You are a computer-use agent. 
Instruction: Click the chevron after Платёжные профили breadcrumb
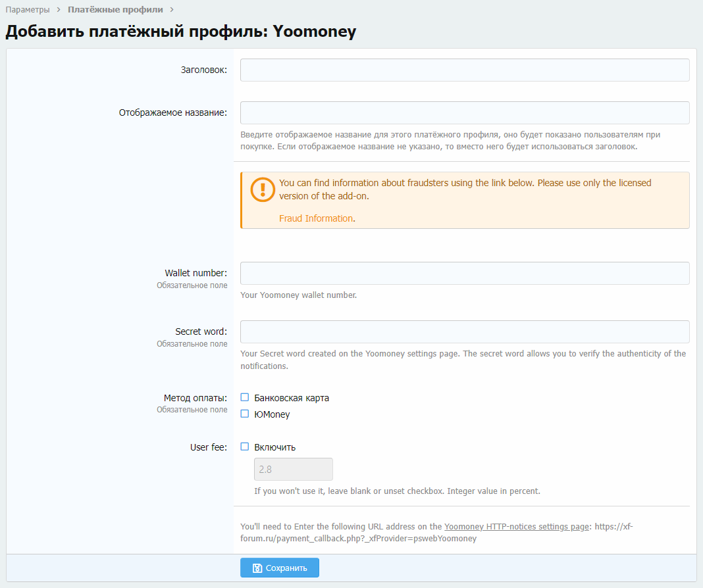172,10
